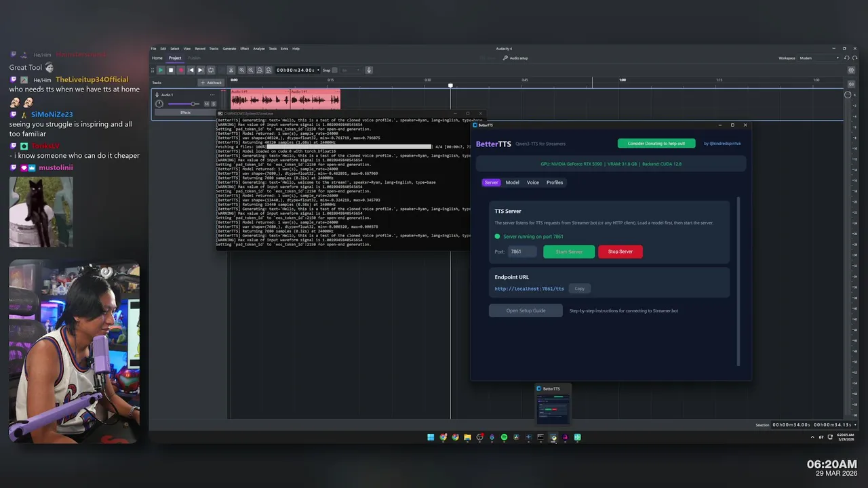
Task: Fit selection to width zoom icon
Action: click(x=260, y=70)
